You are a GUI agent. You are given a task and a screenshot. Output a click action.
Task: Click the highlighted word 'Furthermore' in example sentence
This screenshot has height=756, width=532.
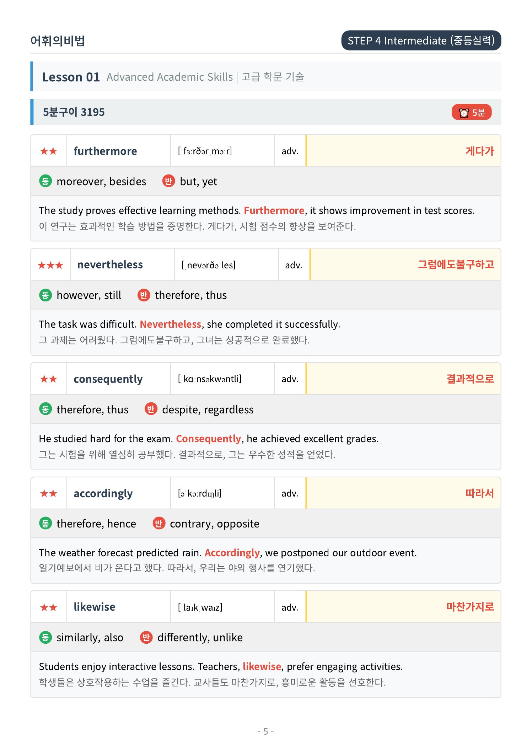pyautogui.click(x=274, y=211)
